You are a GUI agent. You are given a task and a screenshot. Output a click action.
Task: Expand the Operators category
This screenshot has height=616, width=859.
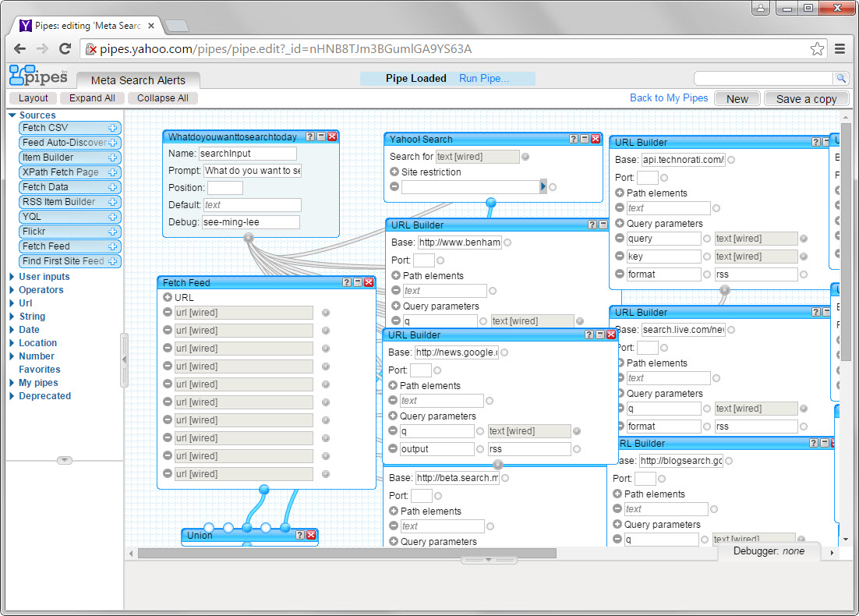pos(12,290)
